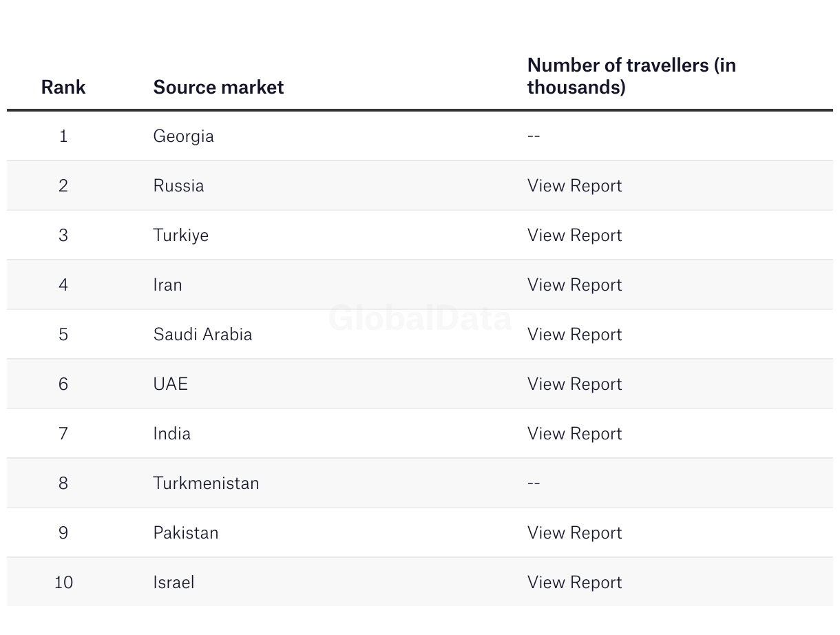Screen dimensions: 840x635
Task: Click Number of travellers column header
Action: pos(631,76)
